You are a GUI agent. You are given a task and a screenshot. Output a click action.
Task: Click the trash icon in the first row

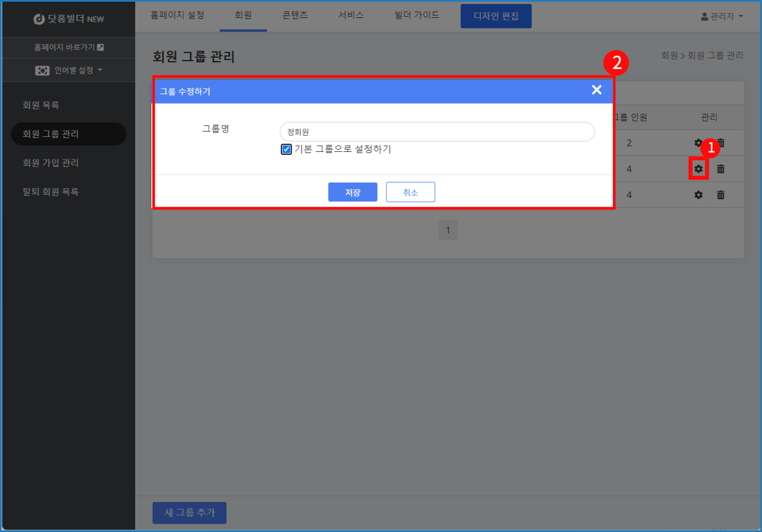pos(722,142)
